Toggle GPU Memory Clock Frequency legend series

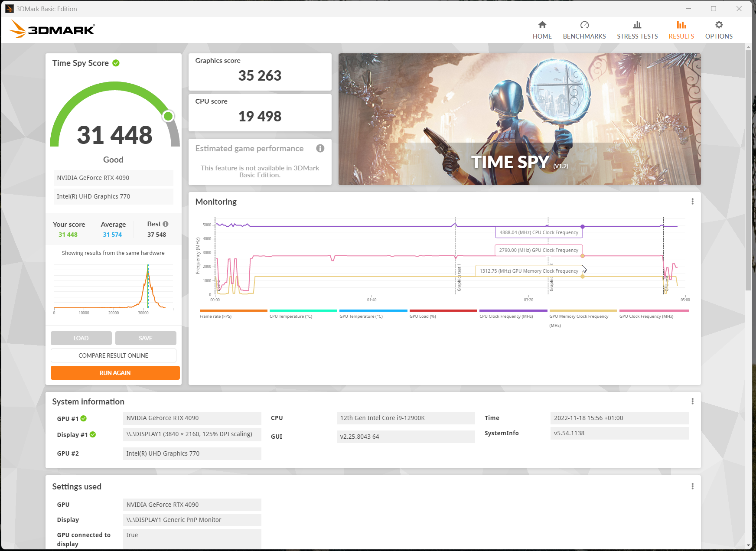[x=583, y=319]
